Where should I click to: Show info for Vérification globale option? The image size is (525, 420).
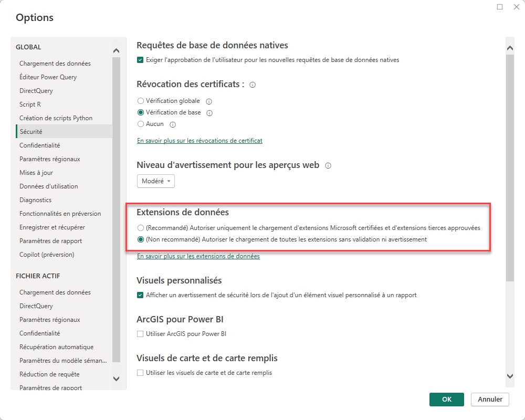click(x=209, y=101)
